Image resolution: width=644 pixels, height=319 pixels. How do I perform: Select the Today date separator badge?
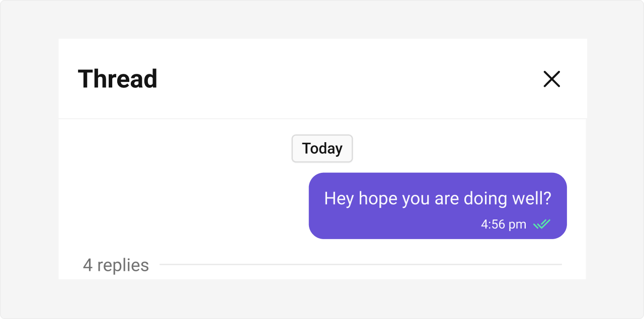[x=322, y=149]
